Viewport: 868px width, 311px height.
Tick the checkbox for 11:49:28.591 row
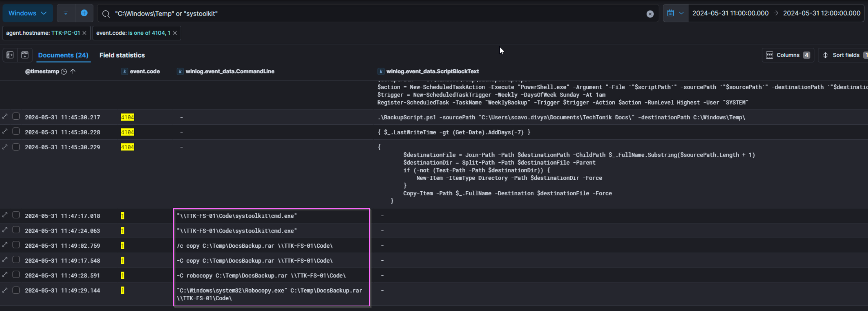tap(16, 275)
